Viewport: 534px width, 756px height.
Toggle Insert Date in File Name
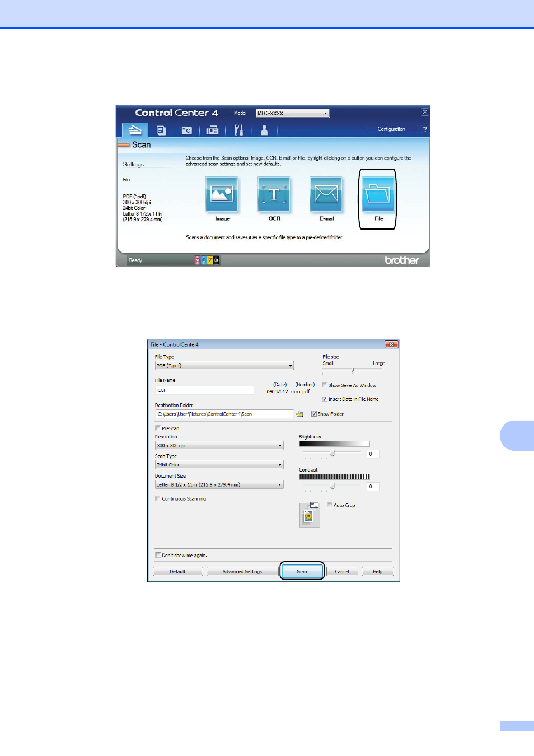pyautogui.click(x=325, y=399)
